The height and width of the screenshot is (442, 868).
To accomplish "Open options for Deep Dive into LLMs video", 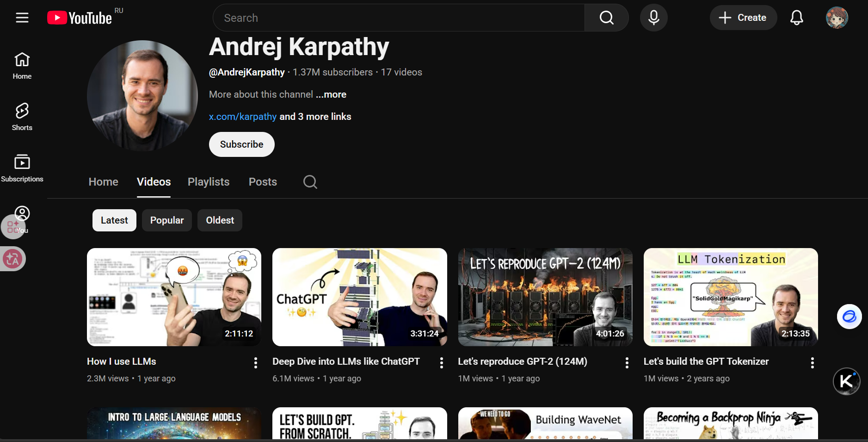I will [x=441, y=363].
